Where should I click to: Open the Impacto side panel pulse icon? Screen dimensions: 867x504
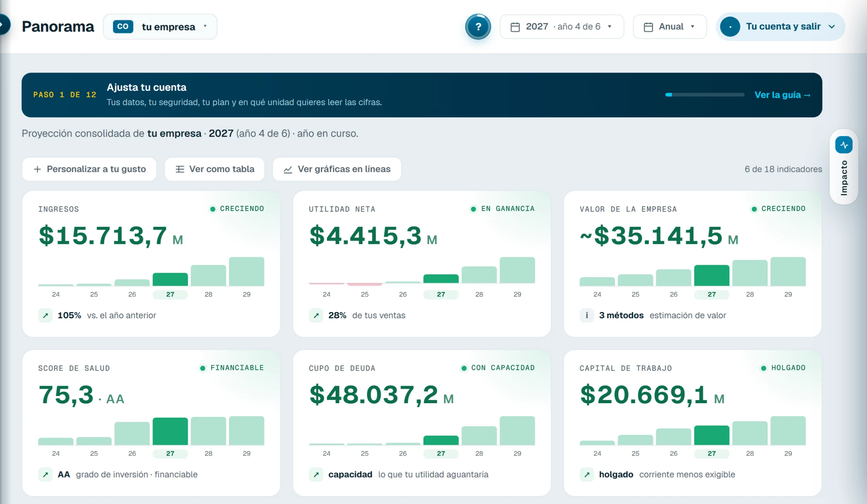(x=844, y=145)
